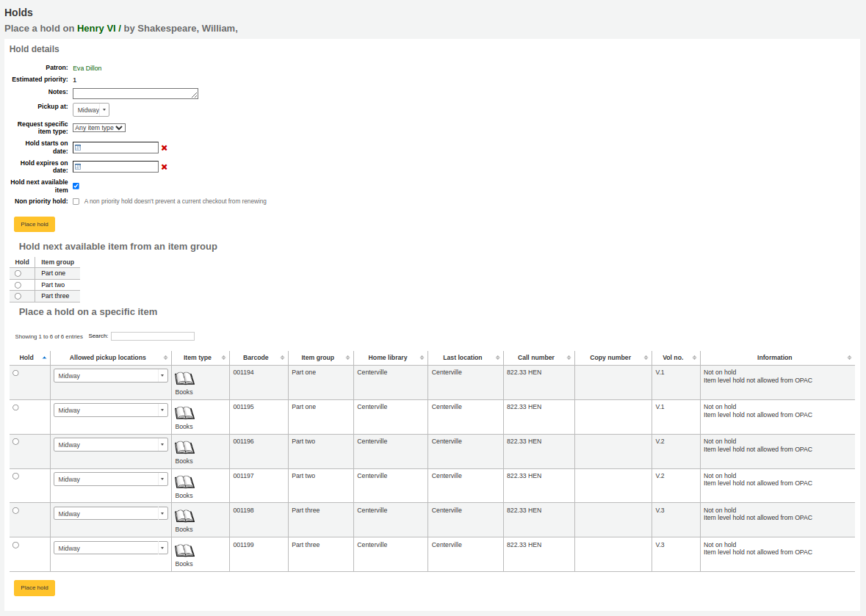This screenshot has height=616, width=866.
Task: Click the V.3 volume of 001199
Action: [660, 545]
